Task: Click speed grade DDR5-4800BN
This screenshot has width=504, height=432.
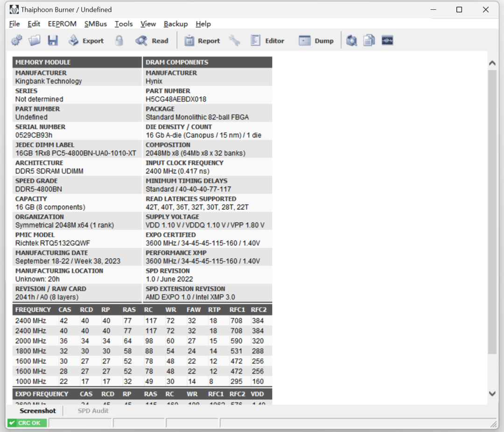Action: coord(39,189)
